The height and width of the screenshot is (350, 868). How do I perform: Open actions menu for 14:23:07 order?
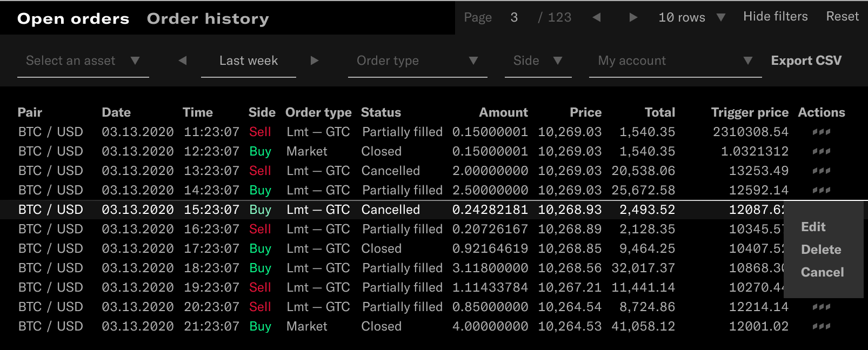tap(821, 190)
